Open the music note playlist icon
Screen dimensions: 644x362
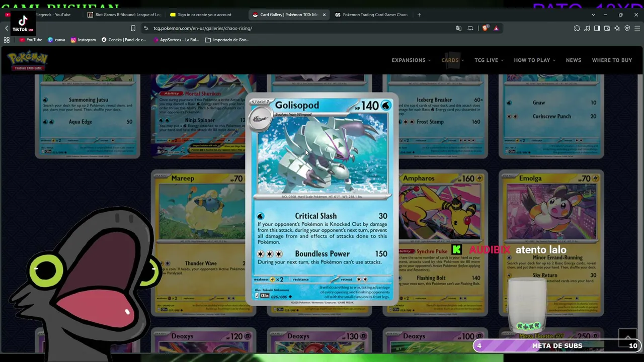587,28
